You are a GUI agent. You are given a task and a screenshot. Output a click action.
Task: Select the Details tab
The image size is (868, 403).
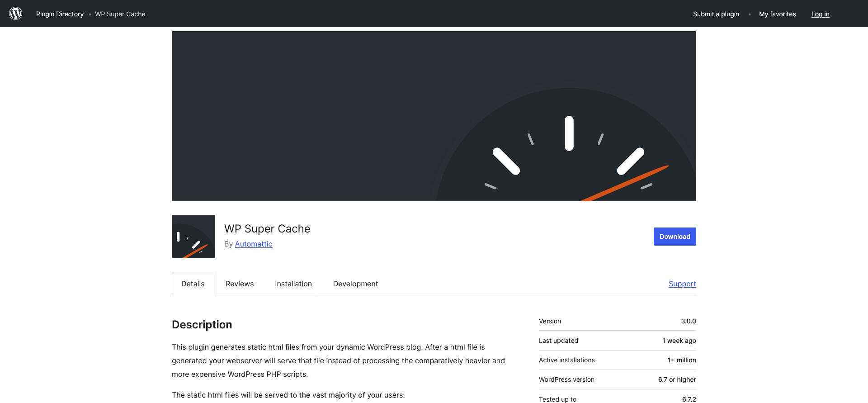(x=193, y=284)
